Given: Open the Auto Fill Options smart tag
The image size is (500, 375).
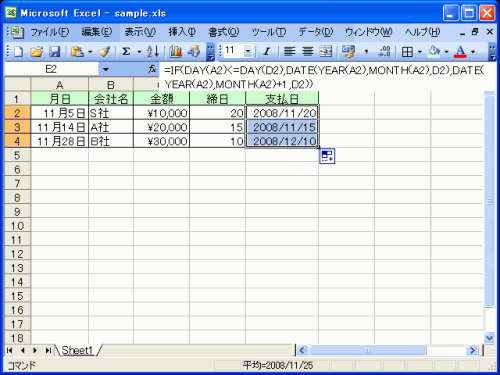Looking at the screenshot, I should coord(327,156).
